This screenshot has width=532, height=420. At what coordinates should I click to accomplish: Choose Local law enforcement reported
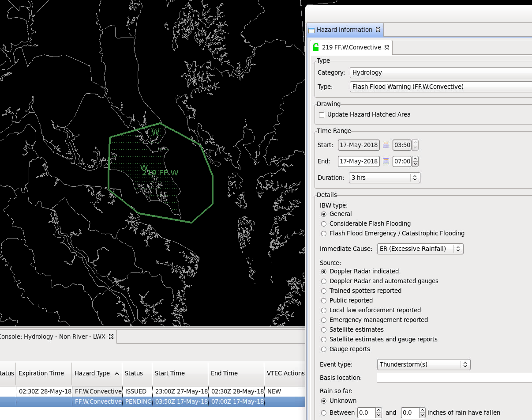click(324, 310)
